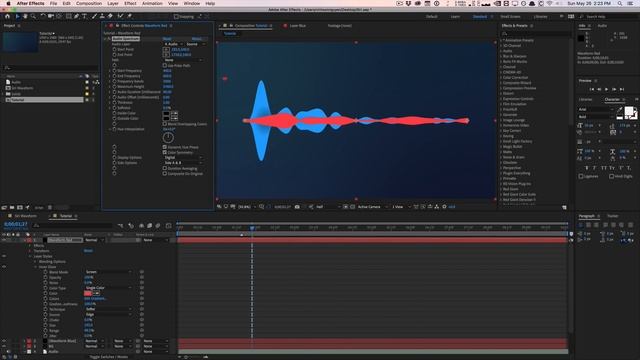
Task: Enable the Duration Averaging checkbox
Action: (x=165, y=168)
